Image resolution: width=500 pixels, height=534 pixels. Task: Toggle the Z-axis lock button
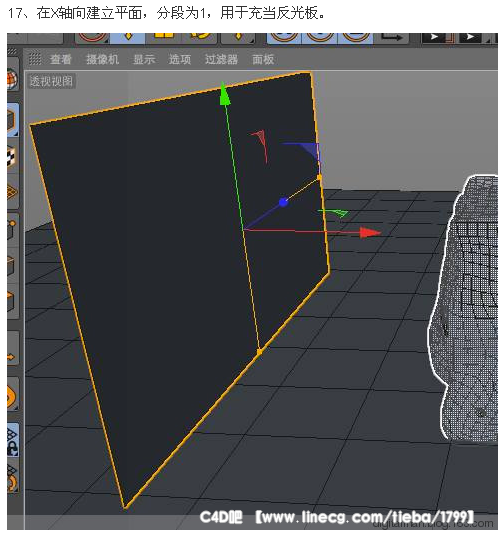click(355, 37)
